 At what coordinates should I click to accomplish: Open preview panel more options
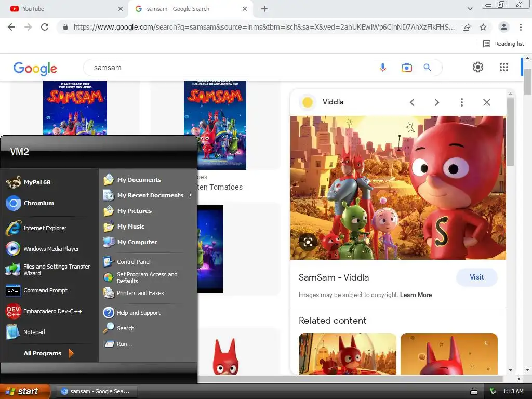coord(461,102)
